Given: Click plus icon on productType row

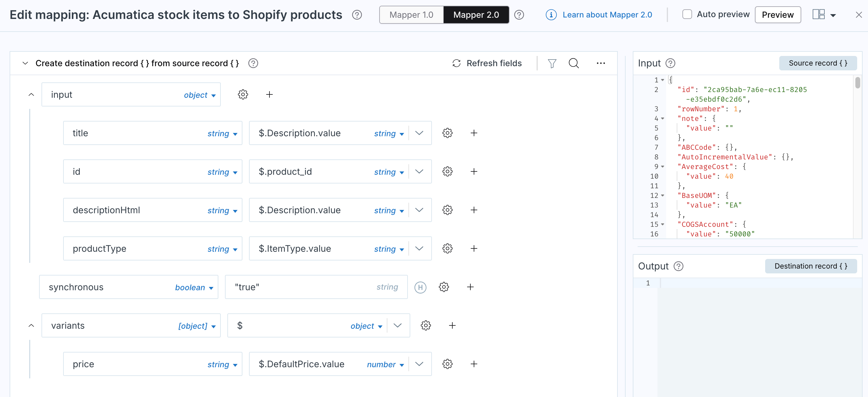Looking at the screenshot, I should pos(474,248).
